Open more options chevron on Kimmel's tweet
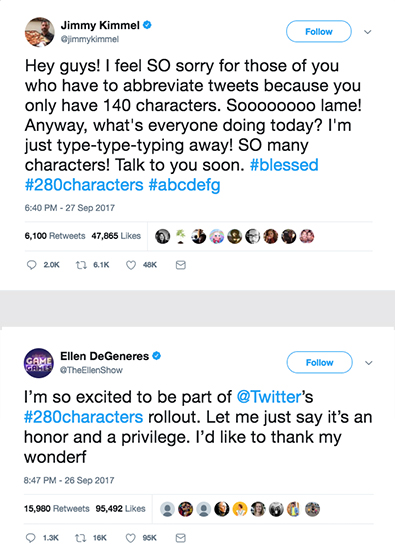The height and width of the screenshot is (558, 395). tap(368, 32)
